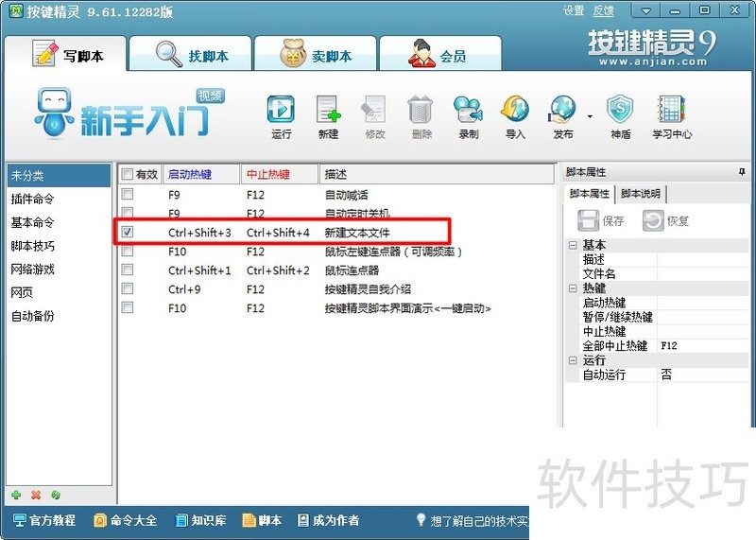
Task: Select Ctrl+Shift+3 hotkey cell
Action: click(x=199, y=233)
